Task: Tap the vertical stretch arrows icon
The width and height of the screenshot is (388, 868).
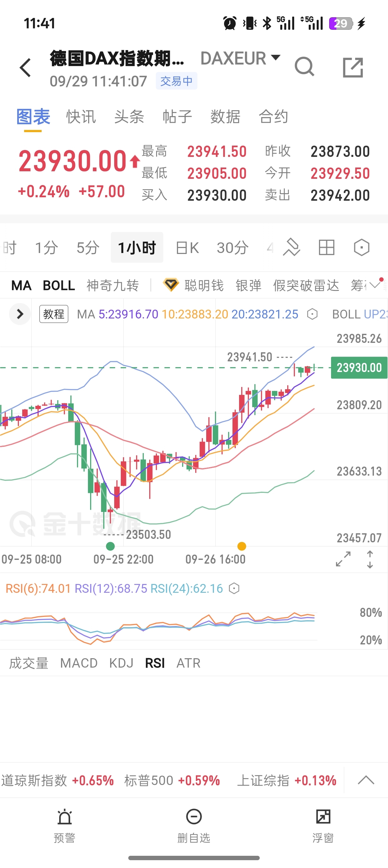Action: click(370, 559)
